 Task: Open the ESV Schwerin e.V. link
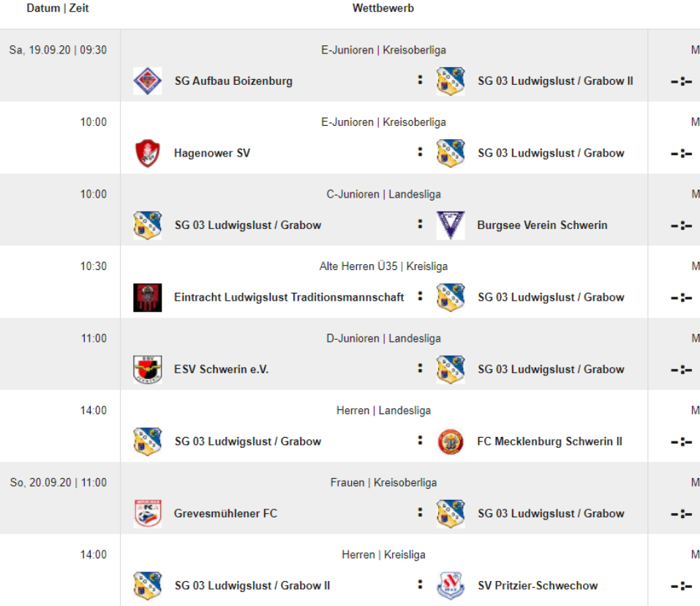(221, 370)
